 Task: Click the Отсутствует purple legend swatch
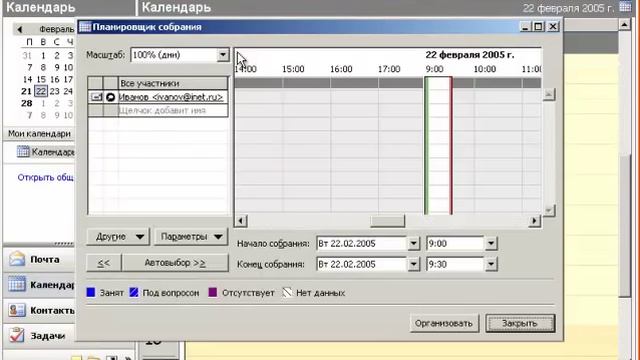213,292
